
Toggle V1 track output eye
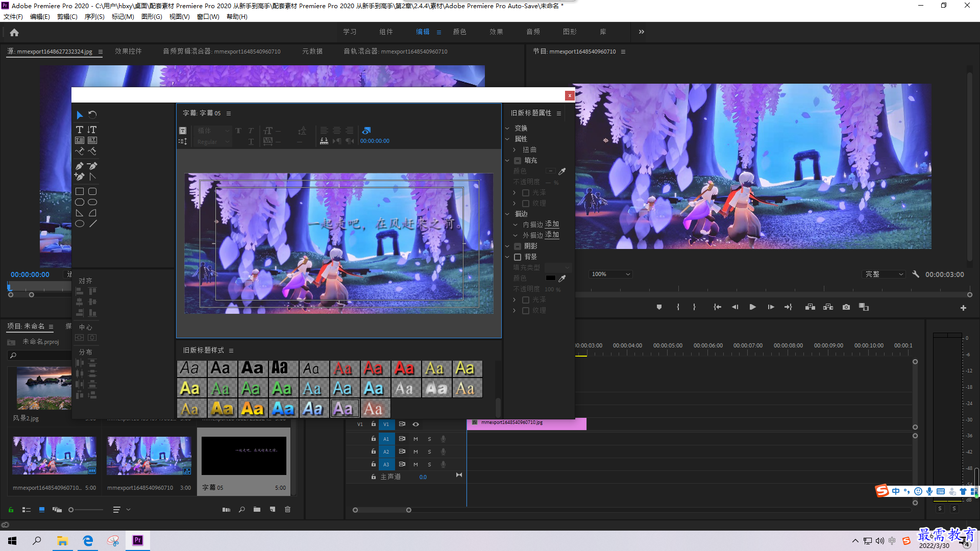(x=416, y=424)
